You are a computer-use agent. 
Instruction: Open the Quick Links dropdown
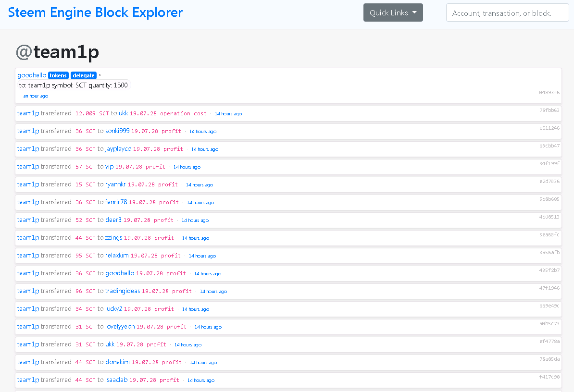393,12
